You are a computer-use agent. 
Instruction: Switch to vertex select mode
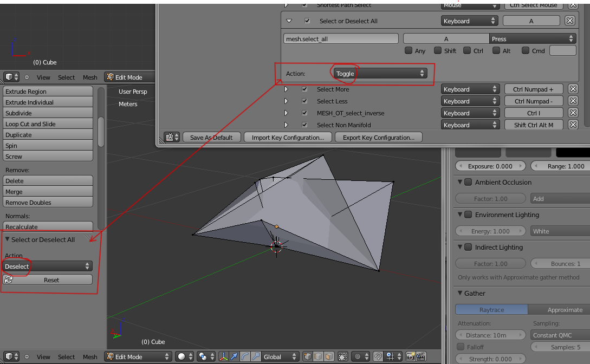point(307,356)
